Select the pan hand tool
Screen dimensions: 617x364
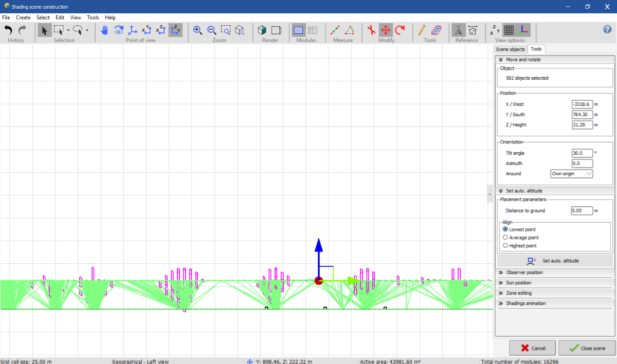pos(104,30)
